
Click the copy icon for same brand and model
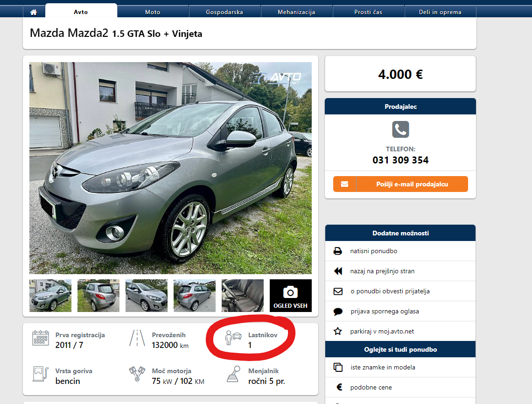coord(338,367)
